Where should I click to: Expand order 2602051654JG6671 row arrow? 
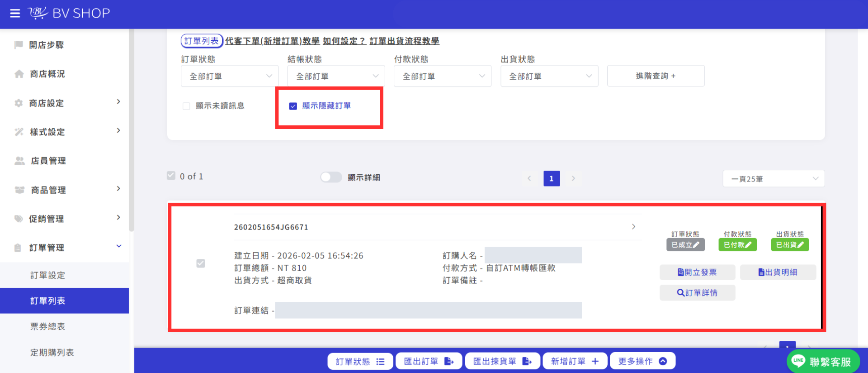633,227
